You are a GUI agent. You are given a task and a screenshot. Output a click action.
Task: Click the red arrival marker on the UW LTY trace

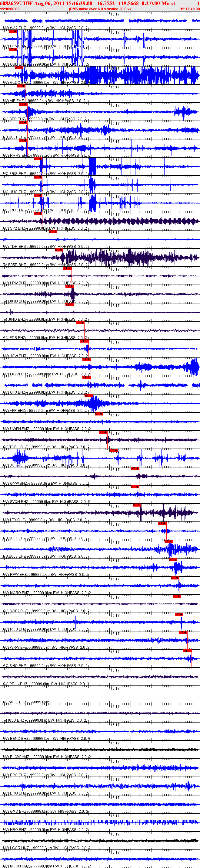[136, 505]
